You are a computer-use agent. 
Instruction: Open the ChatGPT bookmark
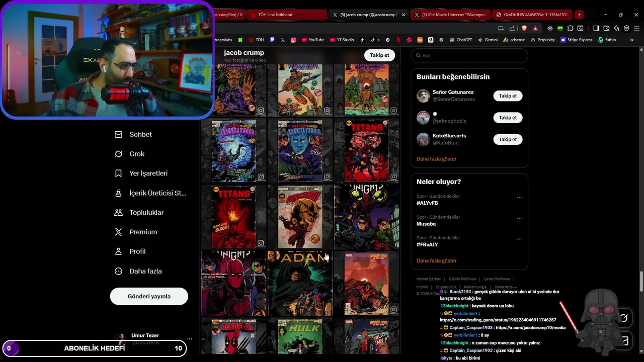pyautogui.click(x=461, y=40)
